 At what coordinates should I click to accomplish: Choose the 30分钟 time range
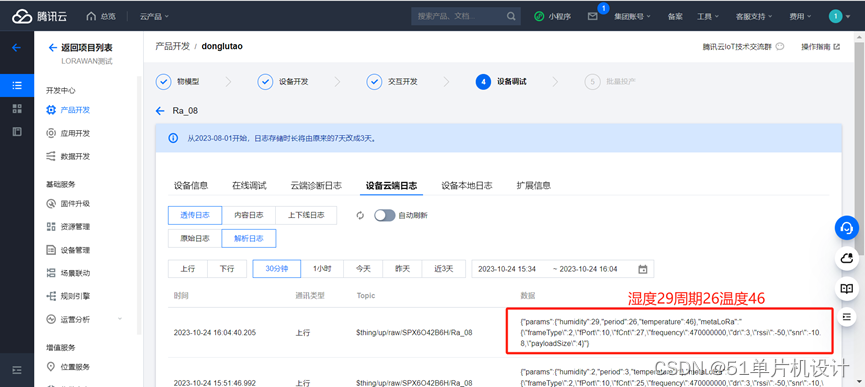click(277, 269)
